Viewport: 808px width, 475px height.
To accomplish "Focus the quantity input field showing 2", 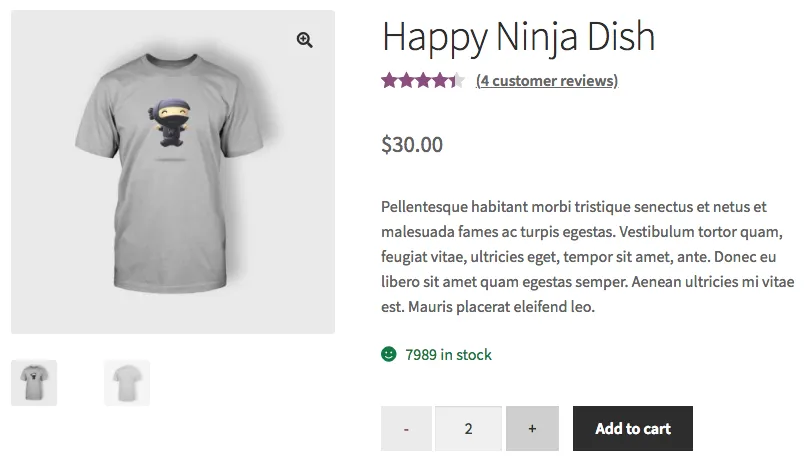I will (468, 429).
